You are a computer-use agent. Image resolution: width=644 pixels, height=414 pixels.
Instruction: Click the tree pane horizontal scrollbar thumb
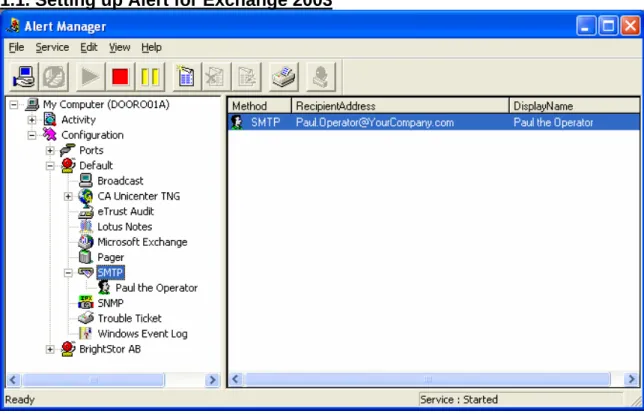(93, 380)
